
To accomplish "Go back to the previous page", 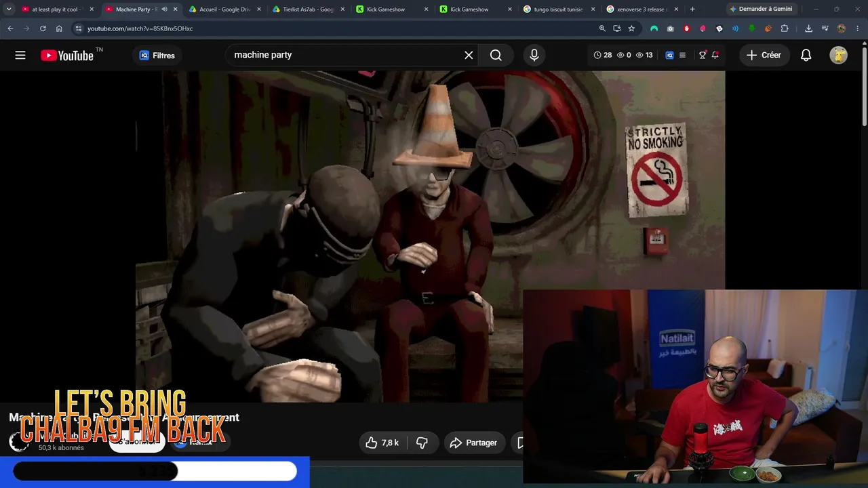I will (10, 28).
